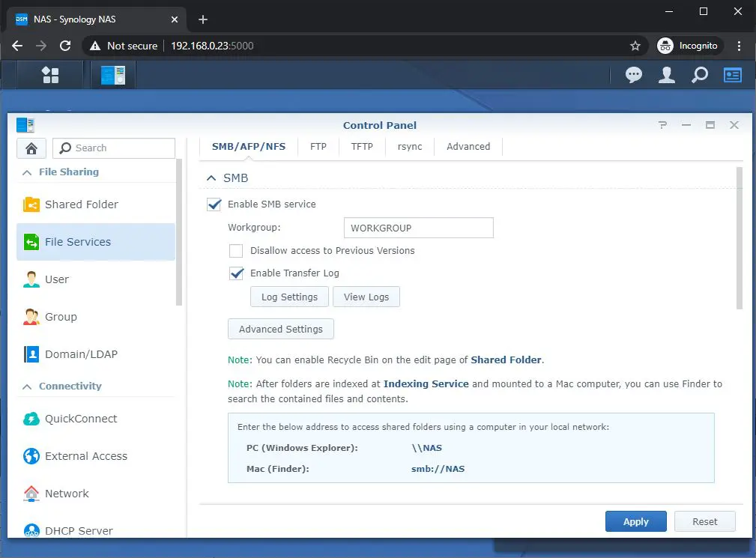Click the browser forward arrow
This screenshot has width=756, height=558.
(41, 46)
